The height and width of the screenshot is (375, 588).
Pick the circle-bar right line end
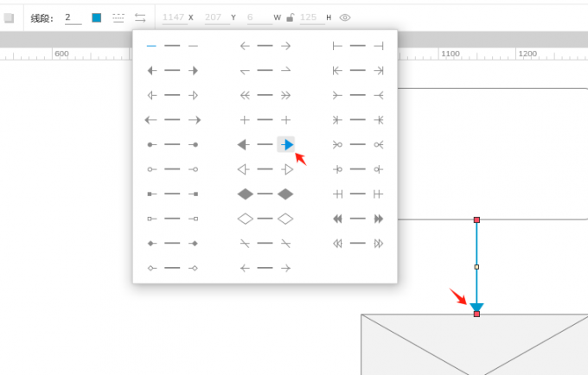pyautogui.click(x=378, y=169)
